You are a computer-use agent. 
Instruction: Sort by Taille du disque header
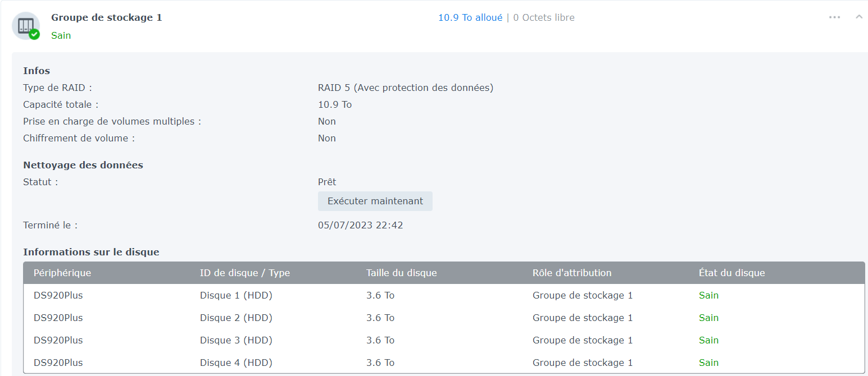[401, 273]
